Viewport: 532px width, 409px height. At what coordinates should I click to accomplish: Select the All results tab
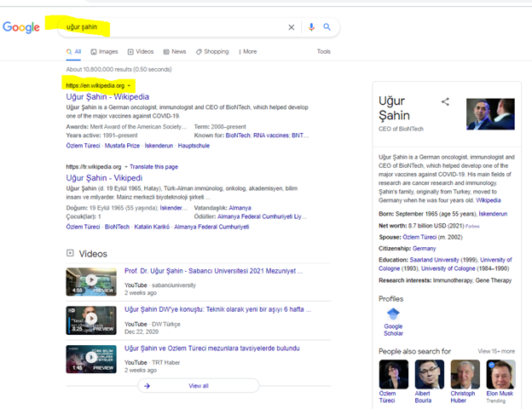click(73, 51)
